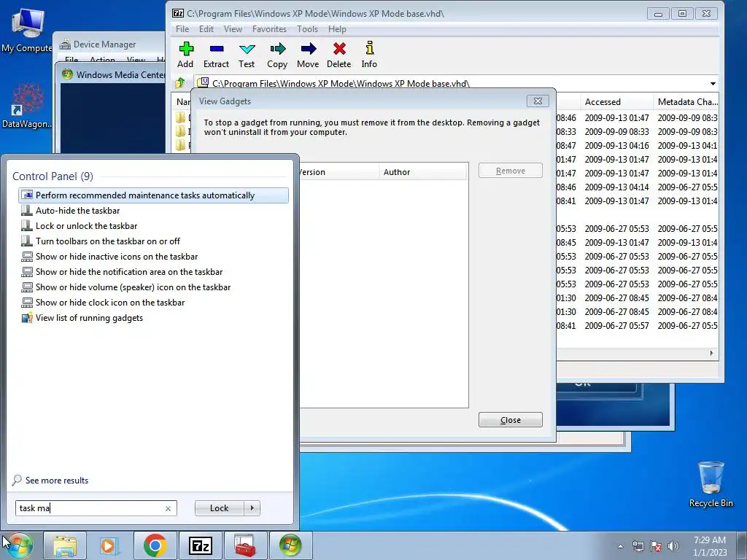The height and width of the screenshot is (560, 747).
Task: Open Show or hide inactive icons result
Action: 153,256
